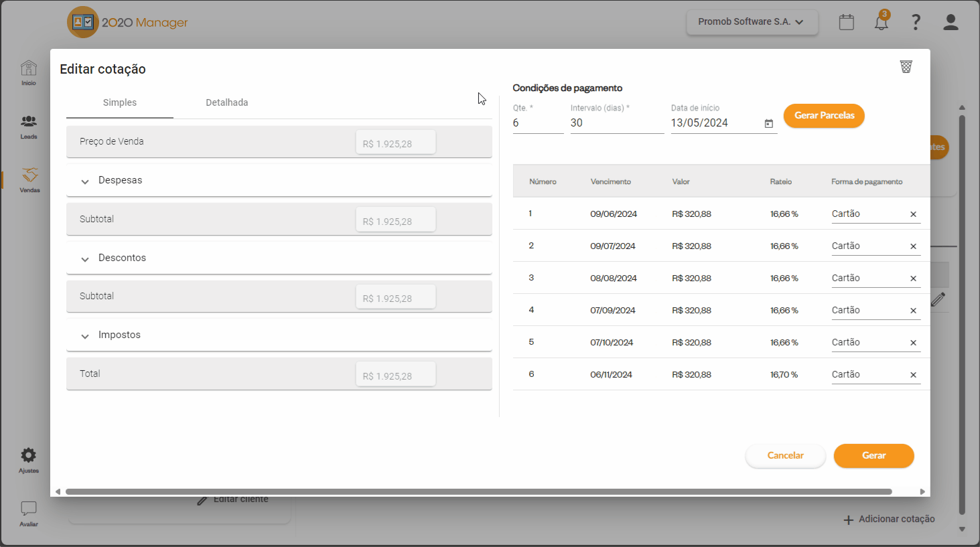Click the Total value field

pos(395,376)
